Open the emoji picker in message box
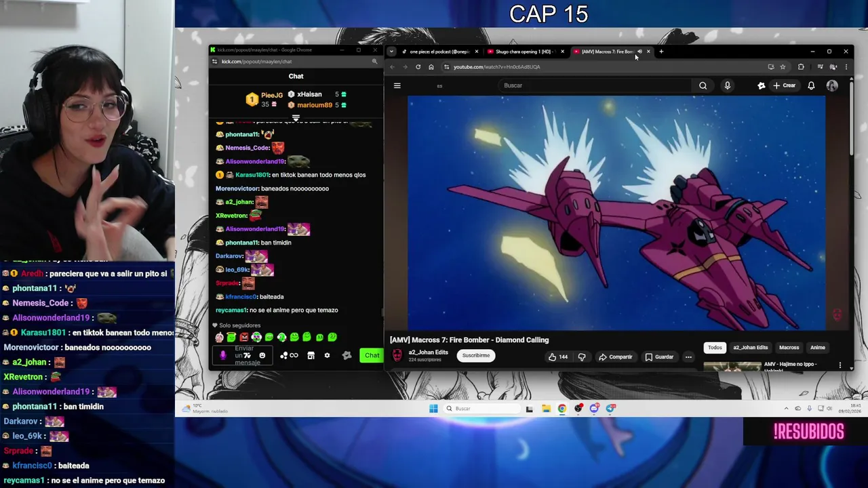868x488 pixels. [x=262, y=355]
